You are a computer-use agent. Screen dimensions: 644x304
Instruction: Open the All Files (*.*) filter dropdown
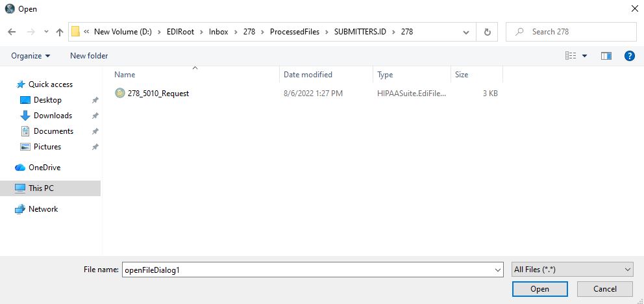pos(573,270)
